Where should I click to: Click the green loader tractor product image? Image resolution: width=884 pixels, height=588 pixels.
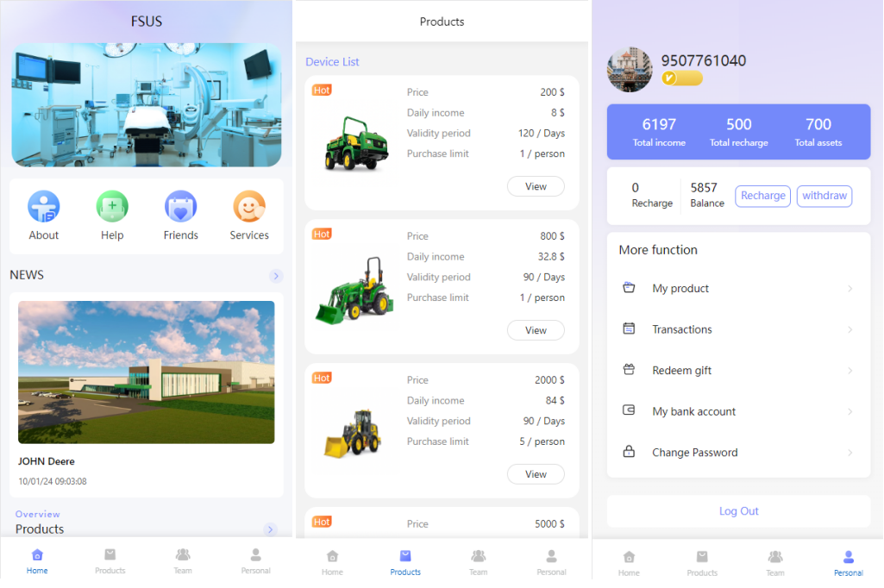click(354, 291)
